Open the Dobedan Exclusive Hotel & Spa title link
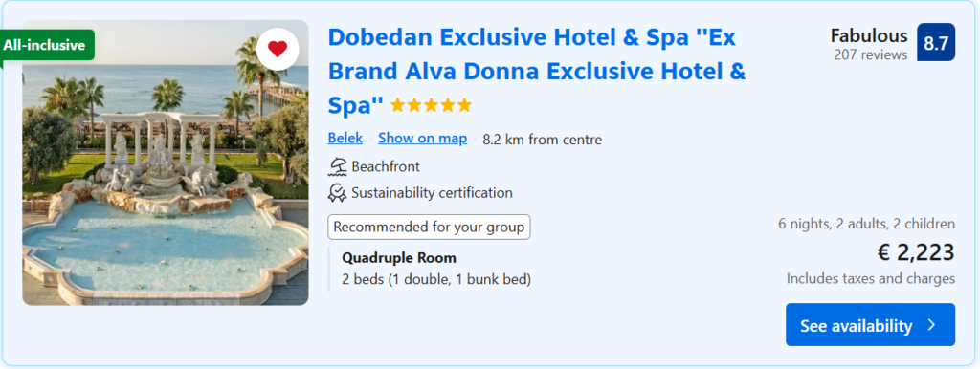This screenshot has height=369, width=980. click(x=537, y=72)
